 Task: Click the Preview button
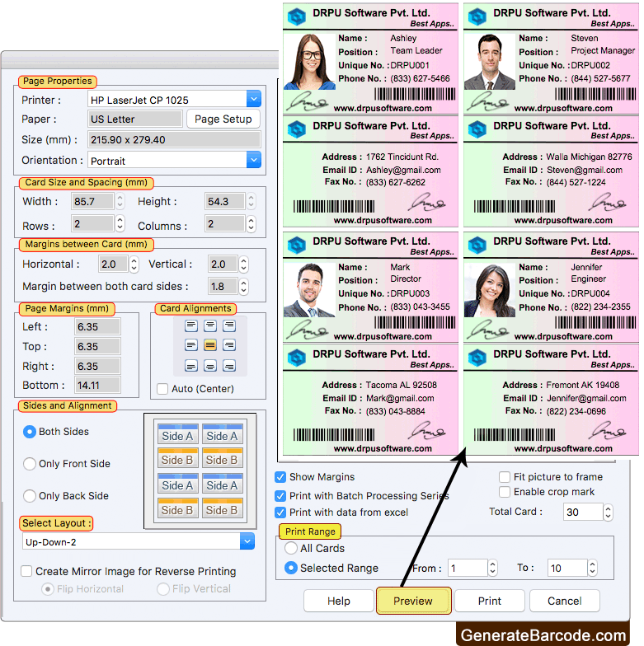(x=413, y=602)
